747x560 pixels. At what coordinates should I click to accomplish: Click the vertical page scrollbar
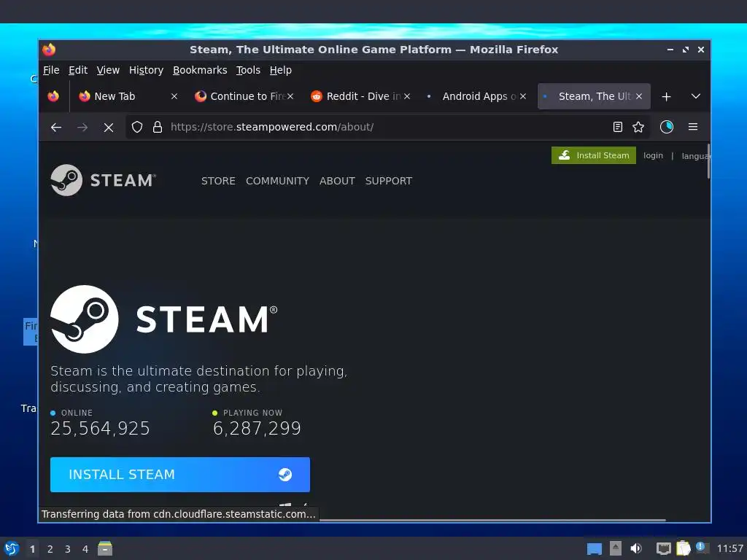click(x=708, y=162)
